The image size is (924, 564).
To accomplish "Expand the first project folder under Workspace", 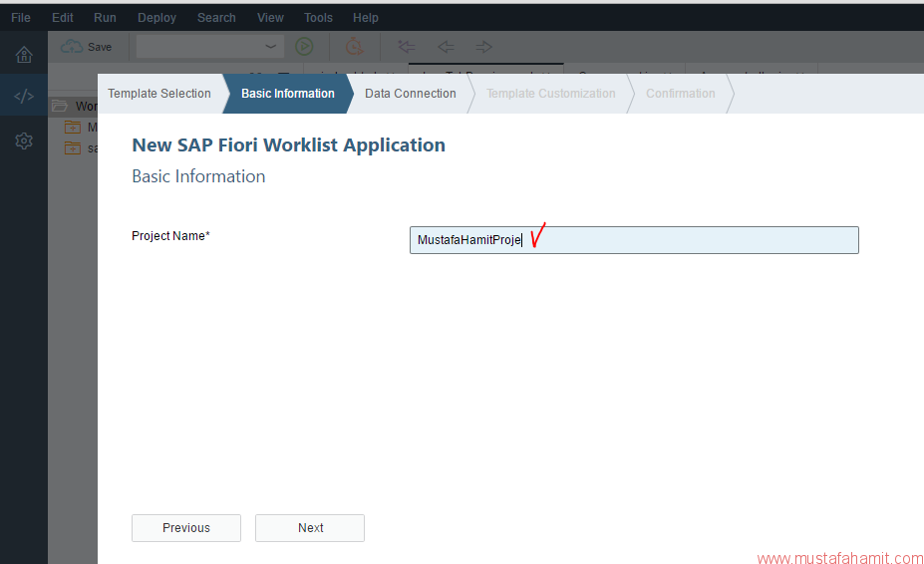I will [x=73, y=127].
